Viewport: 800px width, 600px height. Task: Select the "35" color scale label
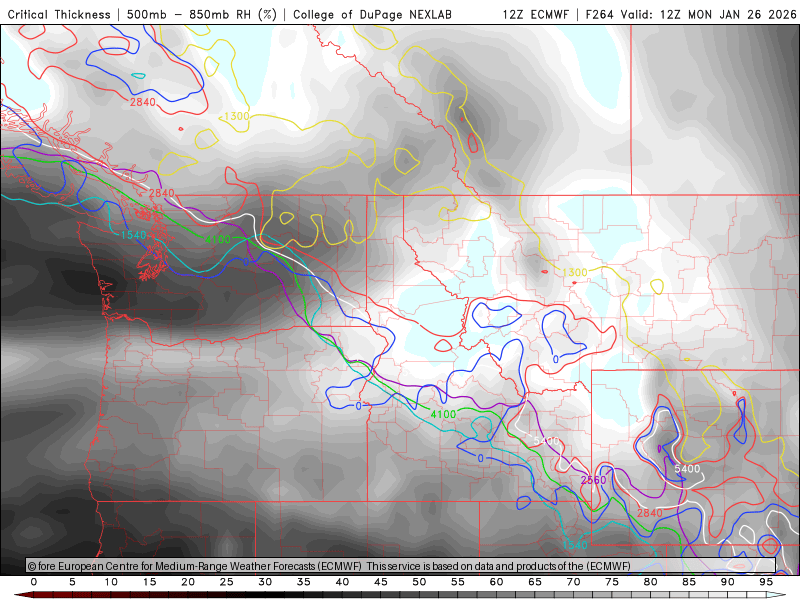coord(304,582)
